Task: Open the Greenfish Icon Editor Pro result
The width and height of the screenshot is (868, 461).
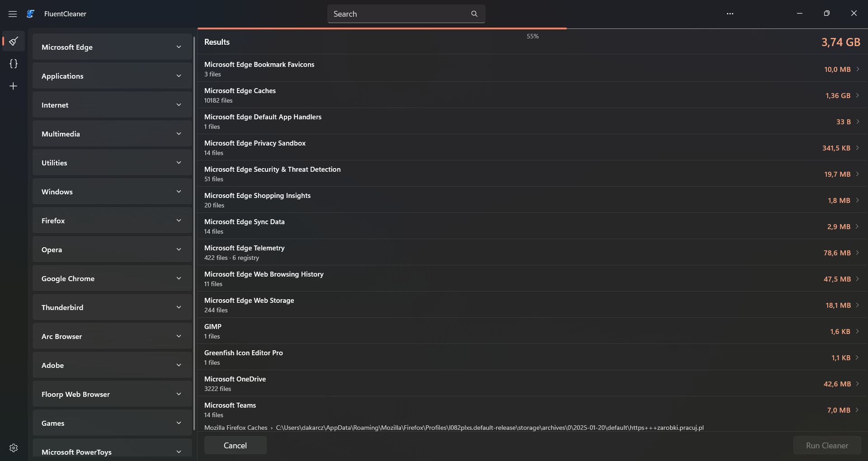Action: (532, 357)
